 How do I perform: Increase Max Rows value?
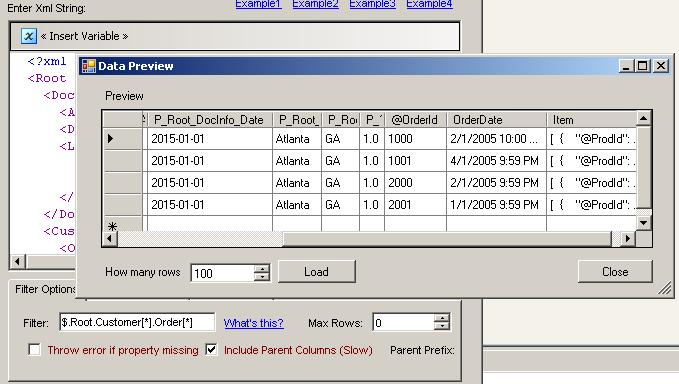pos(442,318)
